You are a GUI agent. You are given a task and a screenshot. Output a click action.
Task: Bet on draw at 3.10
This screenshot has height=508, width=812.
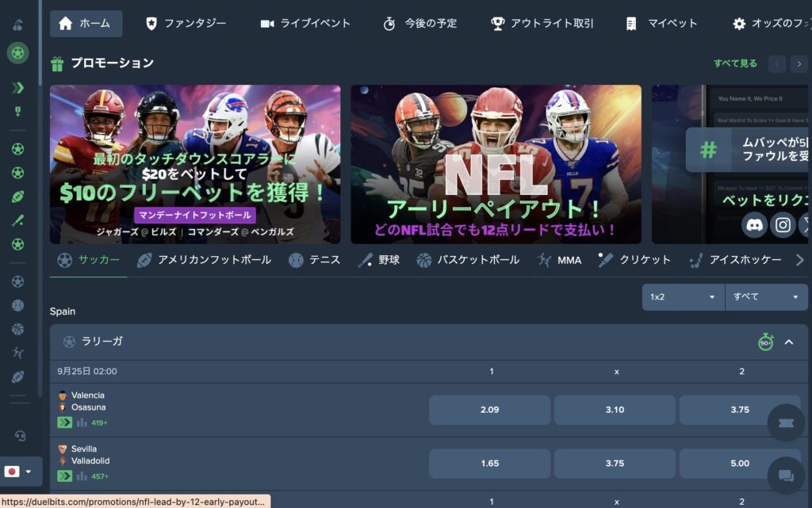(615, 410)
